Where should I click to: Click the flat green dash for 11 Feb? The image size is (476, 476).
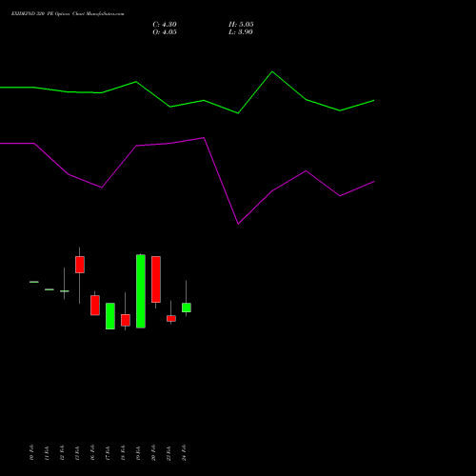(x=50, y=289)
